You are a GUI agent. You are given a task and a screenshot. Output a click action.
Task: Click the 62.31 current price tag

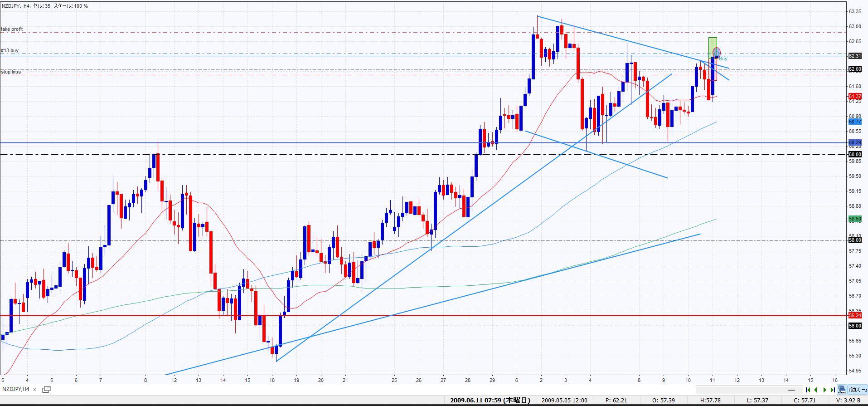pos(854,56)
